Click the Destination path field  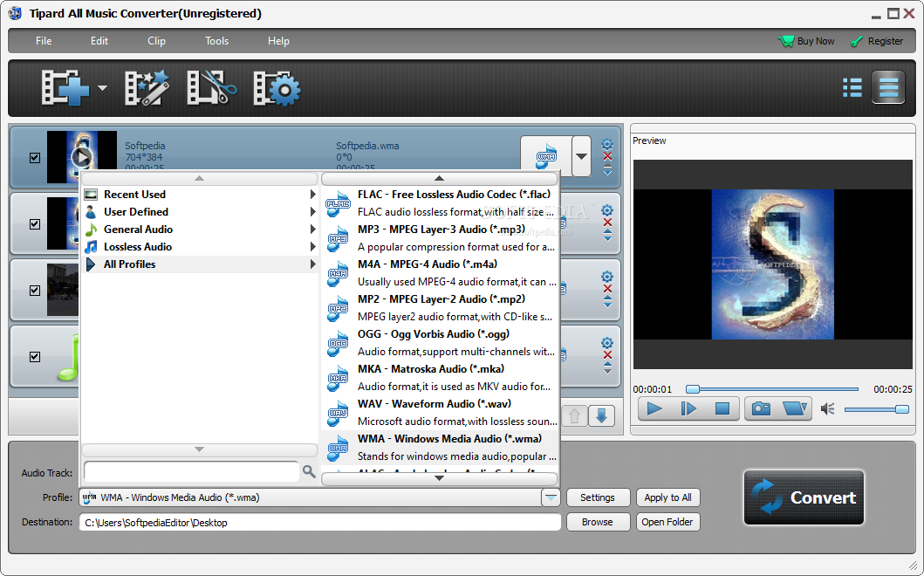point(320,523)
